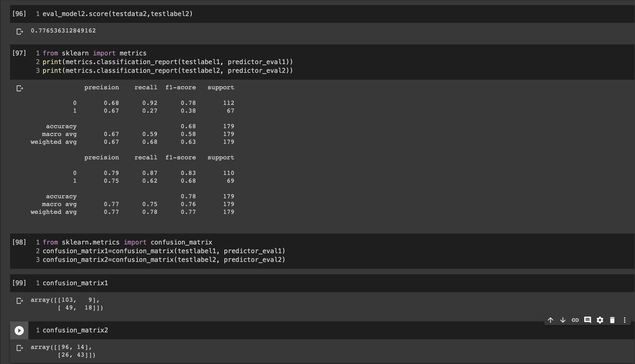Screen dimensions: 635x364
Task: Click second report accuracy value 0.78
Action: tap(188, 196)
